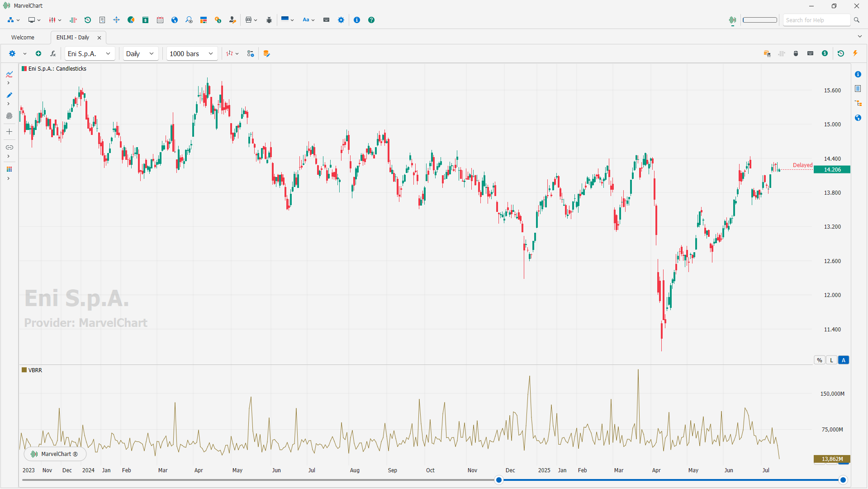
Task: Click the time and sales list icon
Action: pyautogui.click(x=73, y=20)
